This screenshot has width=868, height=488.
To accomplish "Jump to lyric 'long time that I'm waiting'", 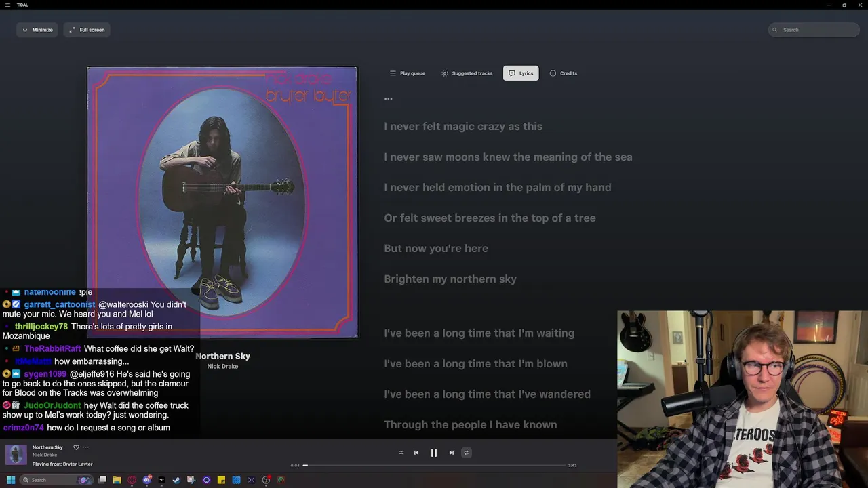I will tap(479, 333).
